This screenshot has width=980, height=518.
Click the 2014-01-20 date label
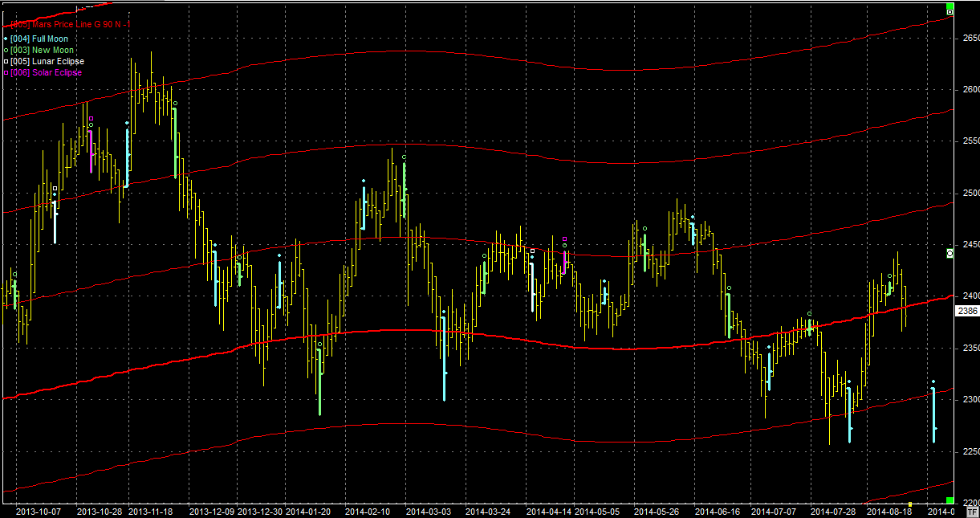point(308,511)
